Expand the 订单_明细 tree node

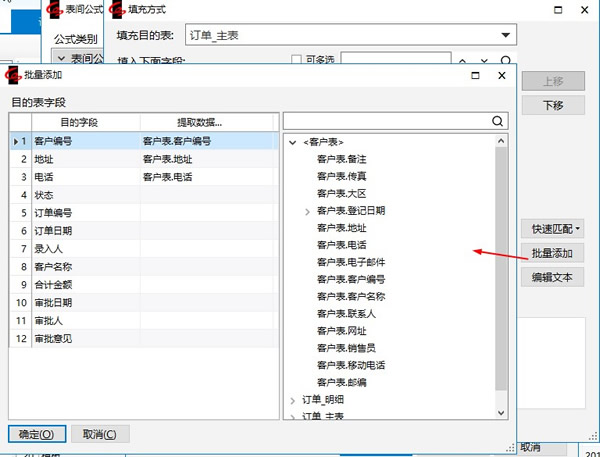pyautogui.click(x=293, y=400)
